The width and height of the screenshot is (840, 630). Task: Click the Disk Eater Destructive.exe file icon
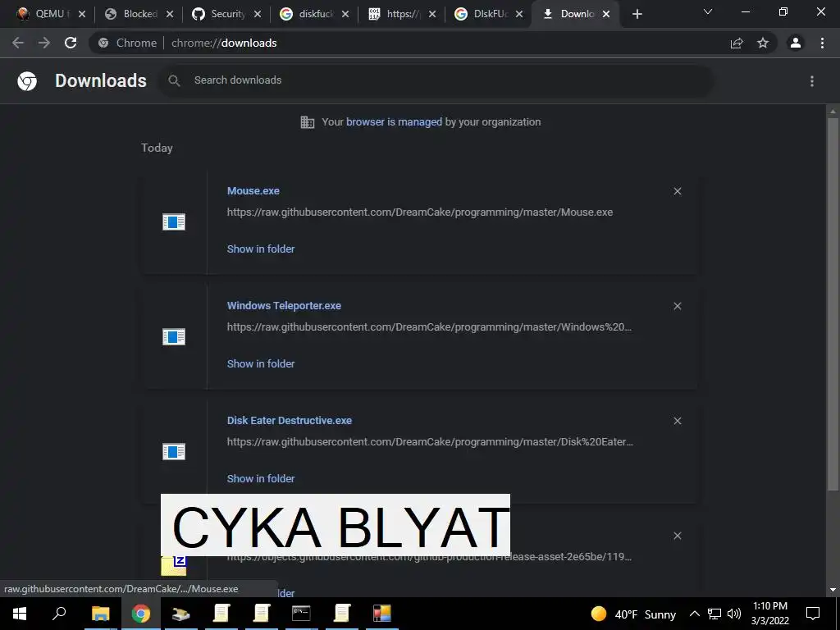(x=174, y=452)
